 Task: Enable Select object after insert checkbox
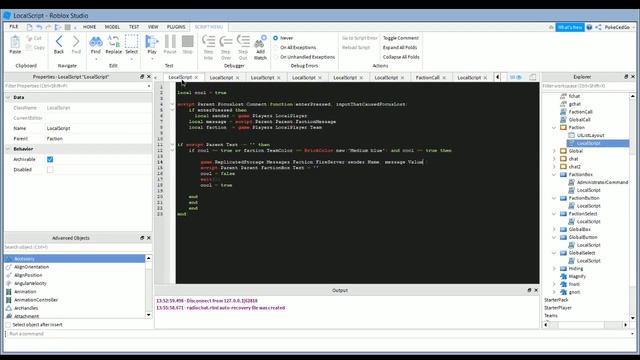[8, 325]
